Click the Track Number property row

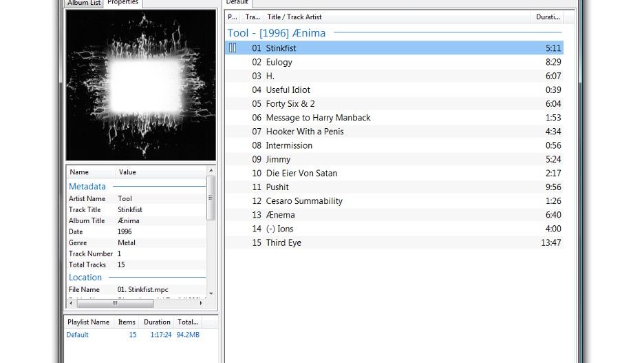point(136,254)
